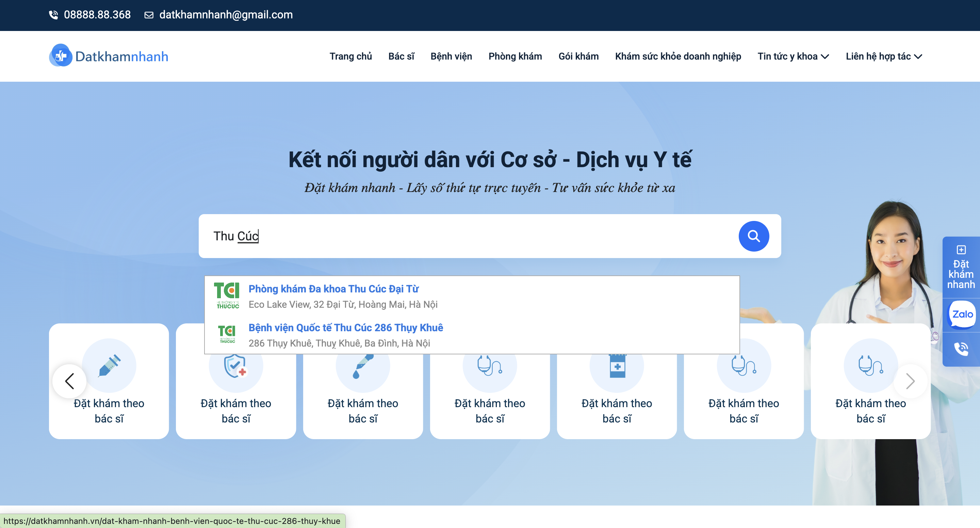The width and height of the screenshot is (980, 528).
Task: Open the Gói khám page
Action: pyautogui.click(x=578, y=56)
